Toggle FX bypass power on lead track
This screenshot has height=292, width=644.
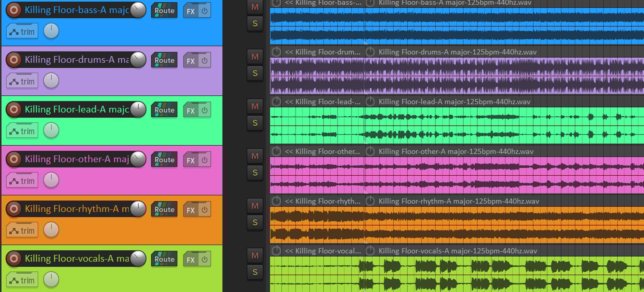tap(205, 110)
